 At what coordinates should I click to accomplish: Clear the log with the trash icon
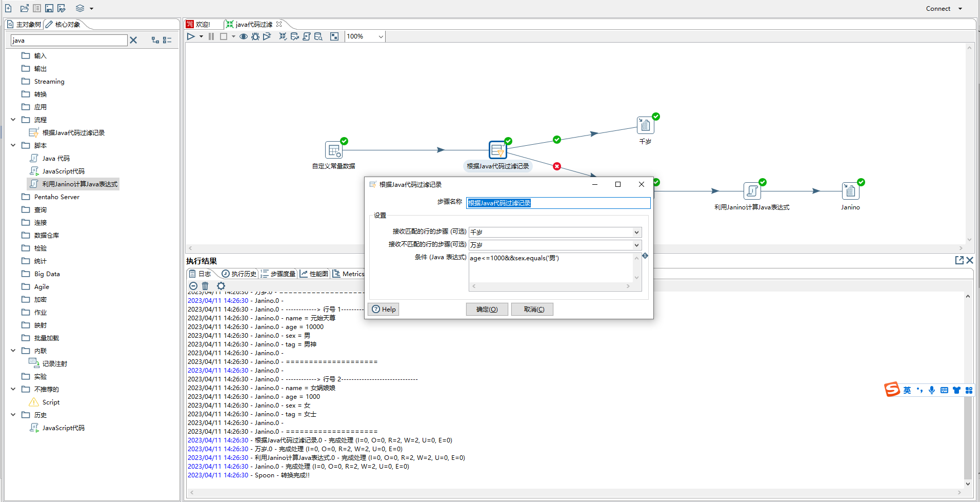point(205,286)
